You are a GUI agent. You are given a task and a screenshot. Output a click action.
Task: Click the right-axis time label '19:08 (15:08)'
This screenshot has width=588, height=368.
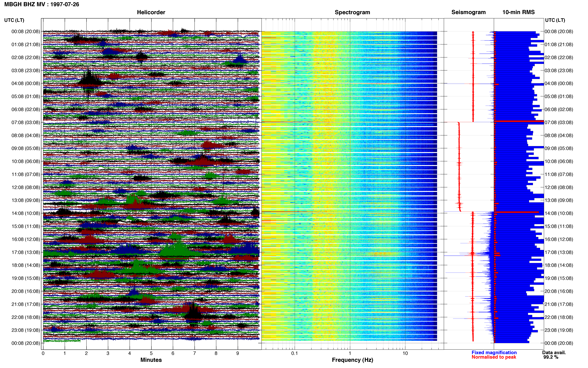coord(559,278)
